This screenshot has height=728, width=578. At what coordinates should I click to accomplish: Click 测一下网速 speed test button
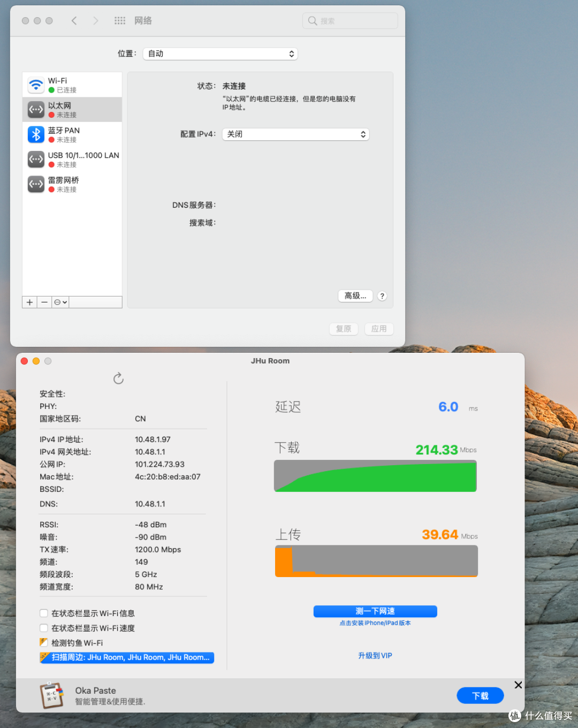(375, 611)
